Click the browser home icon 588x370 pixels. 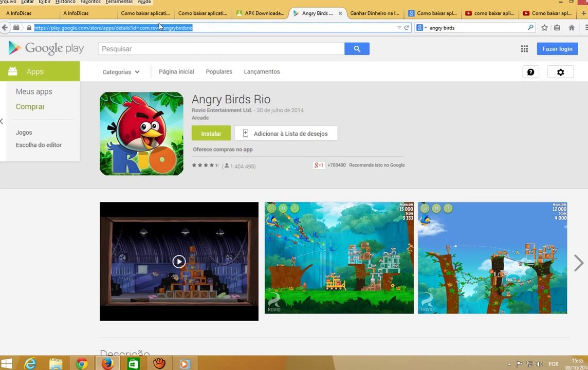tap(572, 27)
